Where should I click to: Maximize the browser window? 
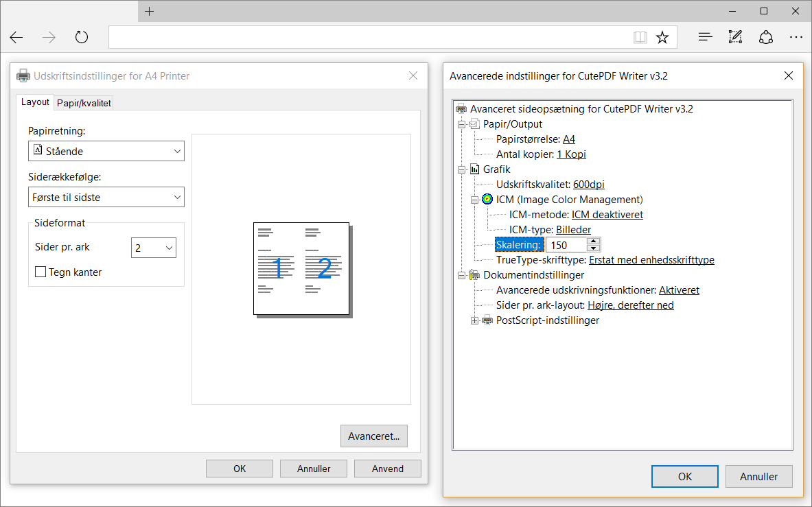point(764,12)
